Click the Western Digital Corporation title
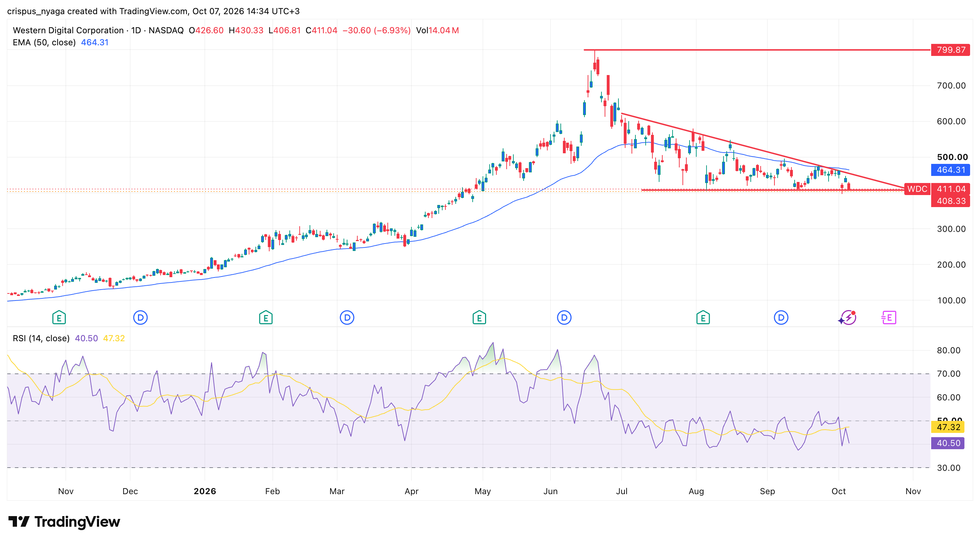The height and width of the screenshot is (543, 980). [x=68, y=30]
